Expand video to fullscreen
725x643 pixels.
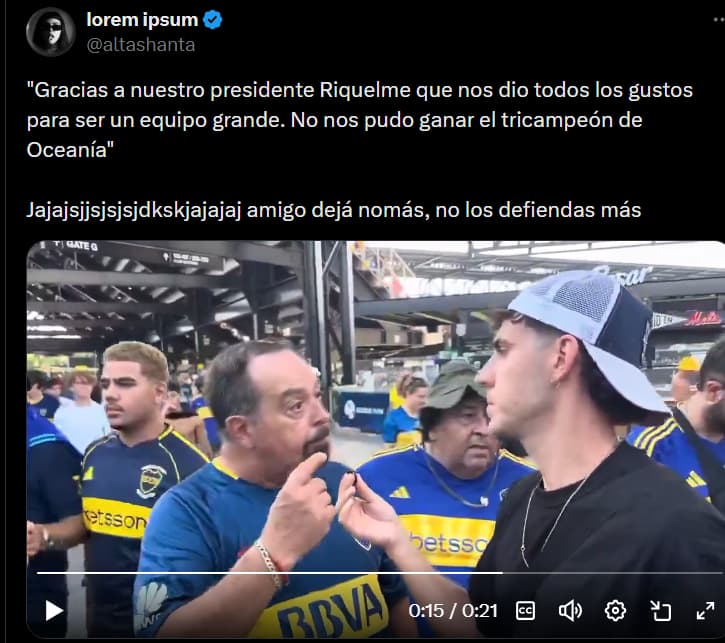[x=705, y=611]
